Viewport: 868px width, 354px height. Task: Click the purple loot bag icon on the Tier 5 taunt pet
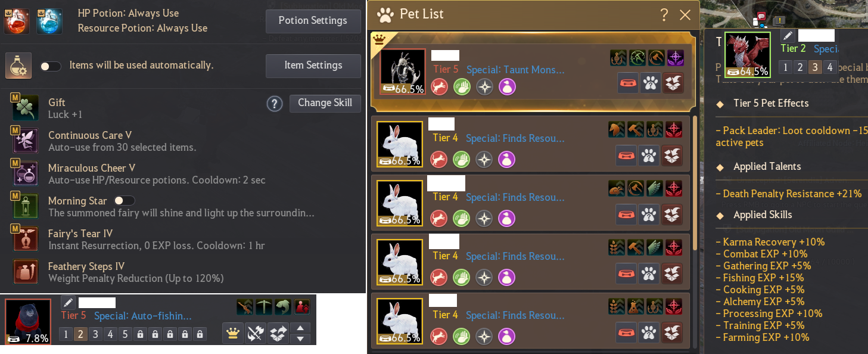pyautogui.click(x=507, y=87)
